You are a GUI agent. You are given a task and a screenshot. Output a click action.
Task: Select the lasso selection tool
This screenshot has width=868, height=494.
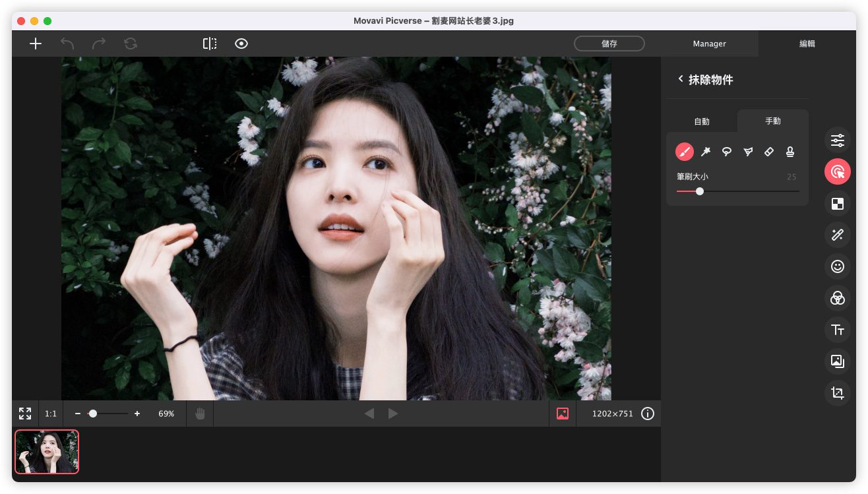(x=727, y=152)
